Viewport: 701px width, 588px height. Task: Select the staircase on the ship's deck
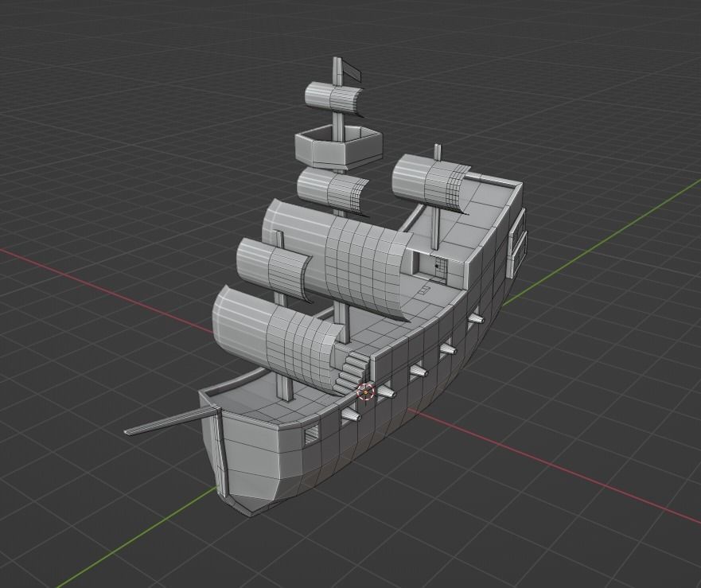point(351,372)
